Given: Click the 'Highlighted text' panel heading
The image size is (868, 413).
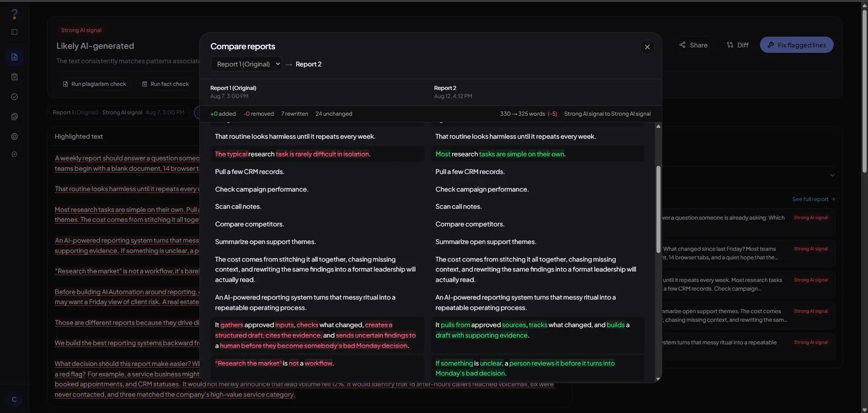Looking at the screenshot, I should coord(79,136).
